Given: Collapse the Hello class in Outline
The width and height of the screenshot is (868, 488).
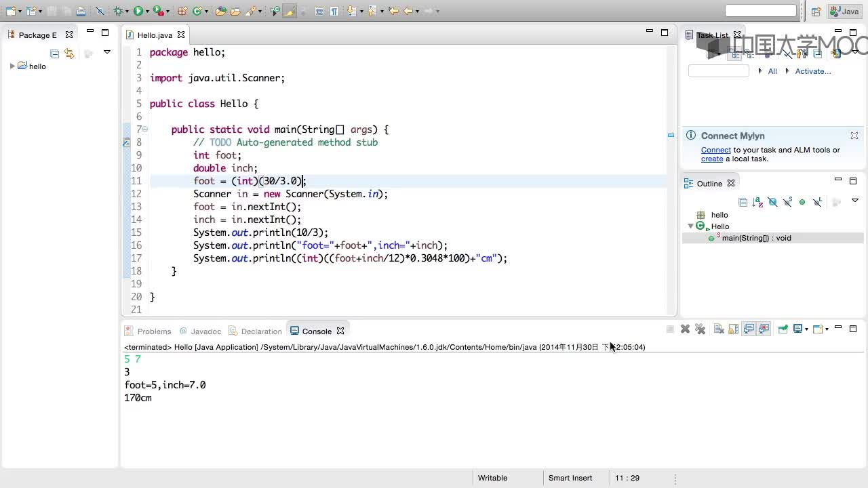Looking at the screenshot, I should (690, 226).
